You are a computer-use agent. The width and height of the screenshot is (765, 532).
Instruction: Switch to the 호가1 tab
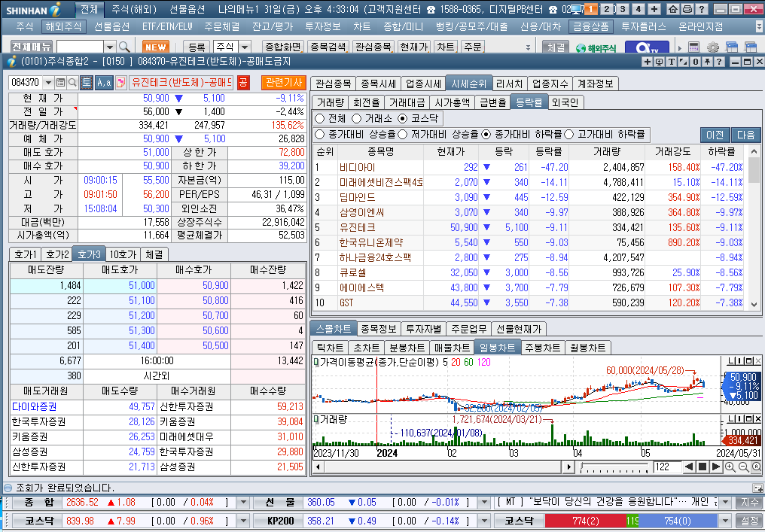tap(26, 254)
